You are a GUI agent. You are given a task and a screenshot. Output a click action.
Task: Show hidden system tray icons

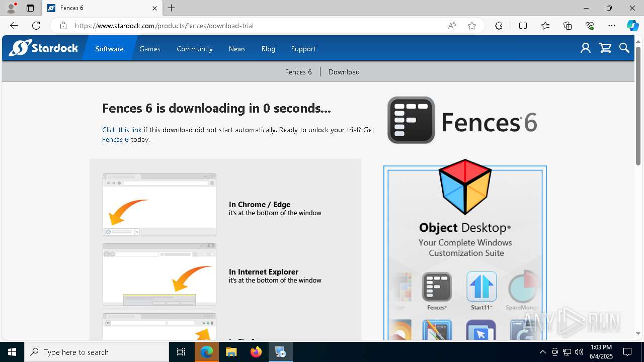[542, 352]
